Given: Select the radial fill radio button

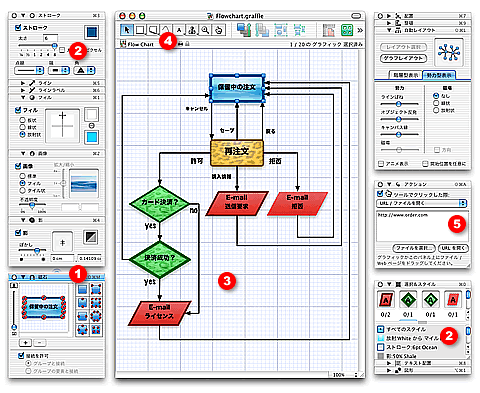Looking at the screenshot, I should 22,134.
